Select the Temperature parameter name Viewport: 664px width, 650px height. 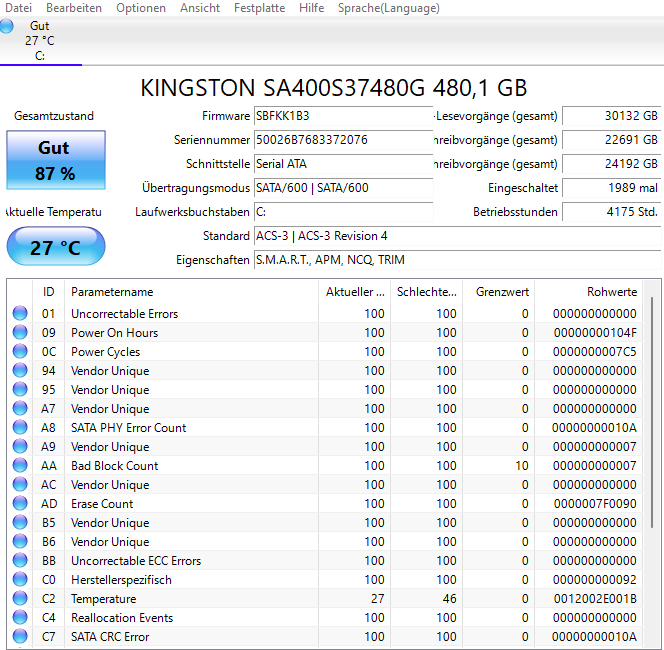[x=104, y=599]
